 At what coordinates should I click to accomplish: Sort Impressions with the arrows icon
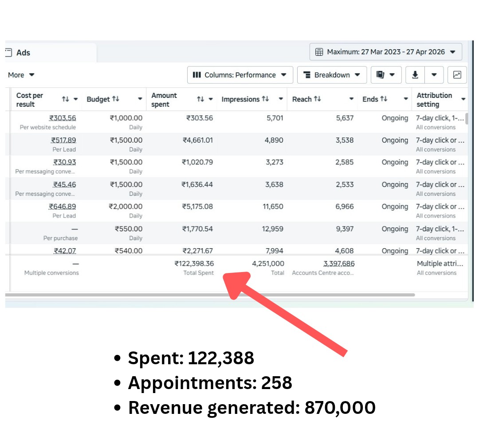(x=265, y=99)
